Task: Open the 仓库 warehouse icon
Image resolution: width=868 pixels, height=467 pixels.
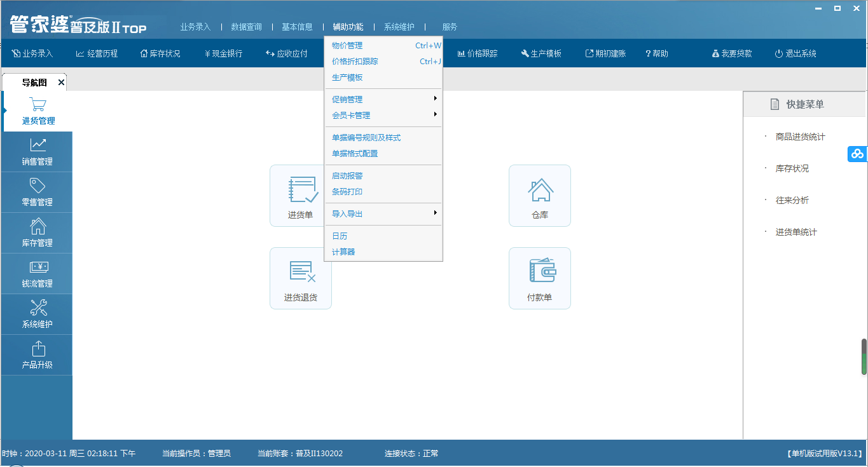Action: click(x=540, y=196)
